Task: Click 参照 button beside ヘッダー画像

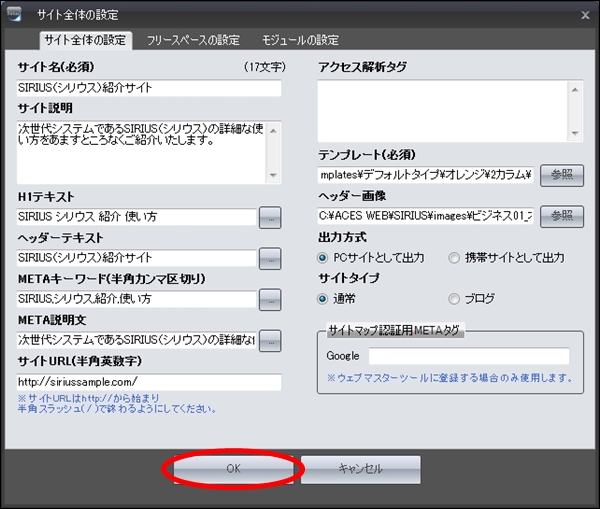Action: tap(562, 217)
